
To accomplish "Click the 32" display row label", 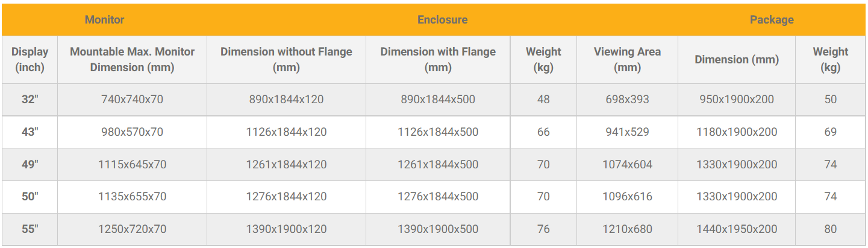I will (30, 100).
